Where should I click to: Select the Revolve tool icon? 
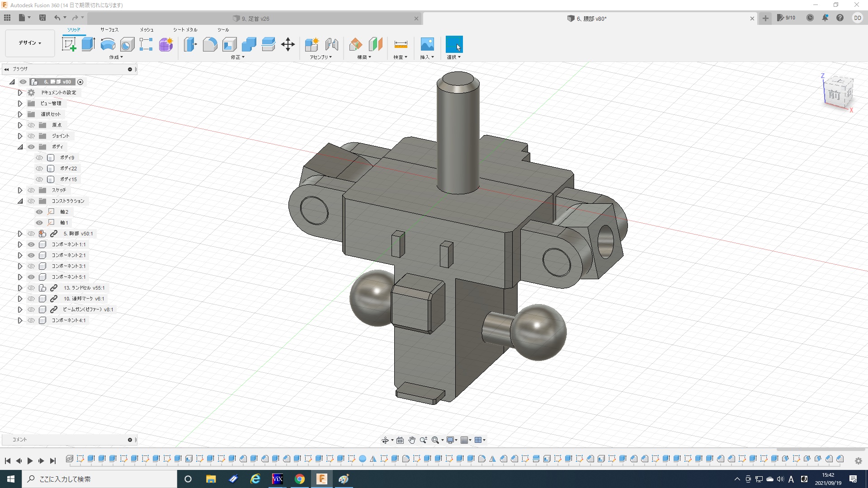pos(108,44)
